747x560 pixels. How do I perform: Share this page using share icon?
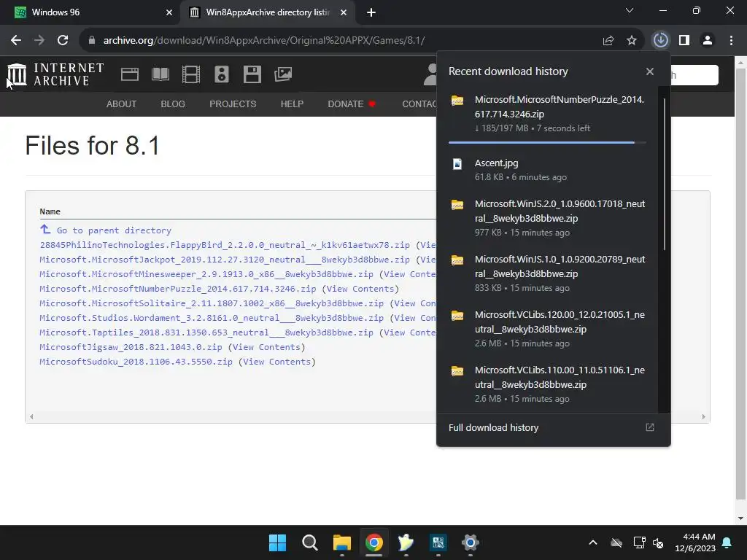608,41
